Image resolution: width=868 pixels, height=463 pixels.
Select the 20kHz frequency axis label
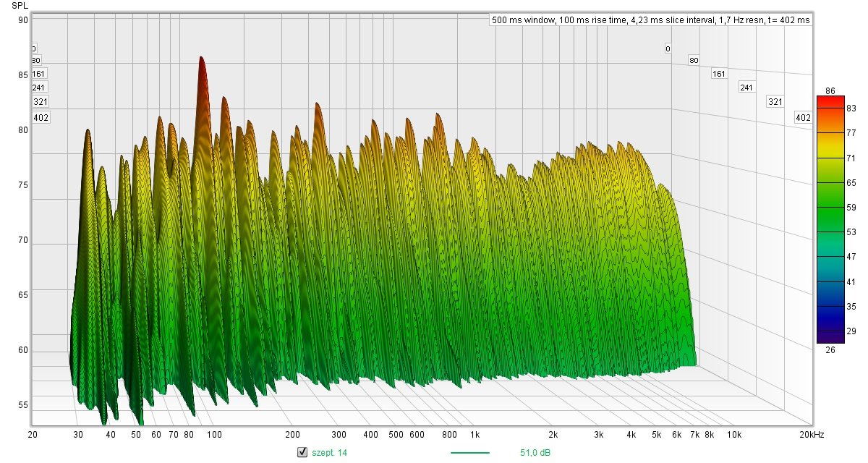coord(812,435)
